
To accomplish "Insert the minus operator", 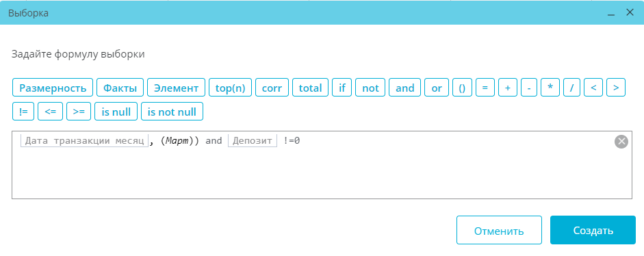I will (529, 88).
